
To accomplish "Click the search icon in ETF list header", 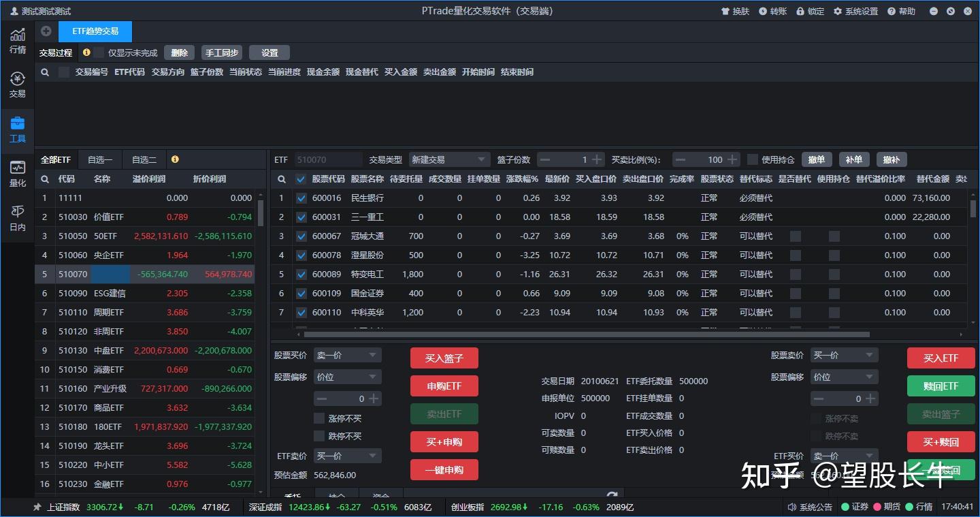I will pos(45,179).
